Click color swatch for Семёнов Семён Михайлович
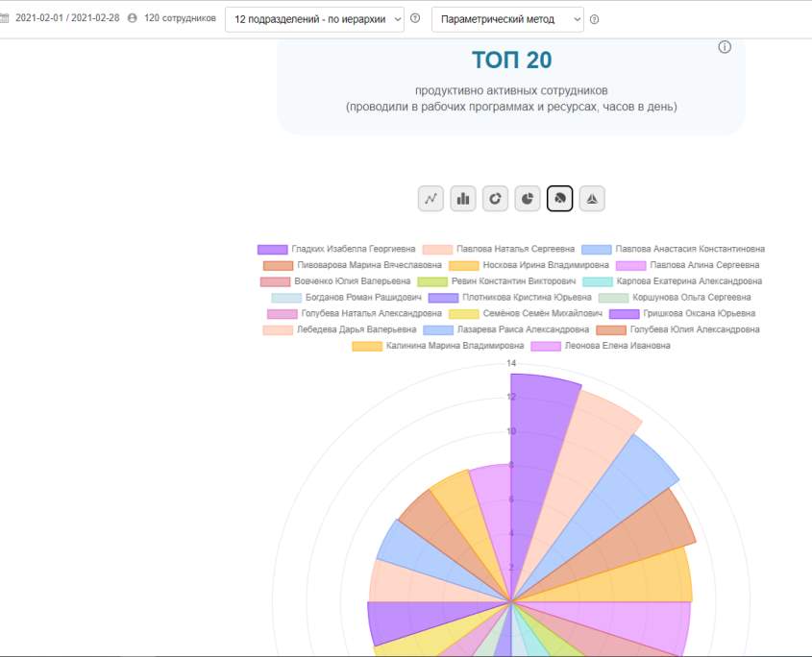Image resolution: width=812 pixels, height=657 pixels. 464,314
